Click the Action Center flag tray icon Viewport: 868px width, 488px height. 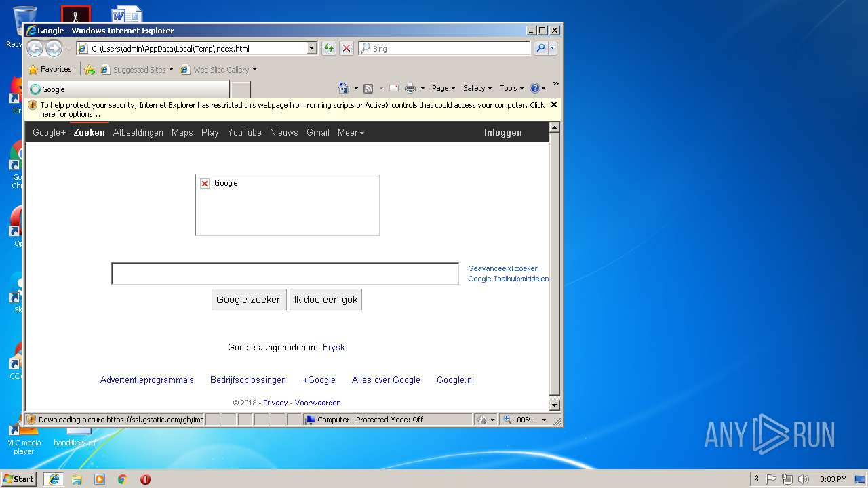tap(771, 479)
